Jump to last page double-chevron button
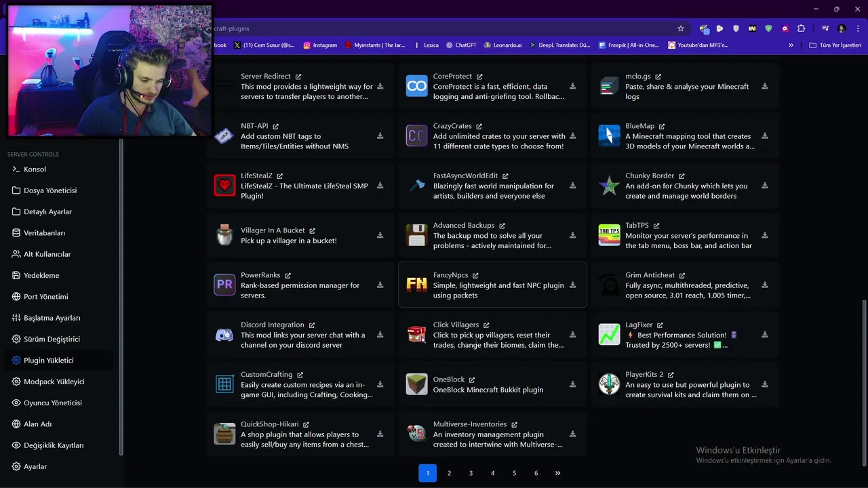The image size is (868, 488). pyautogui.click(x=557, y=473)
